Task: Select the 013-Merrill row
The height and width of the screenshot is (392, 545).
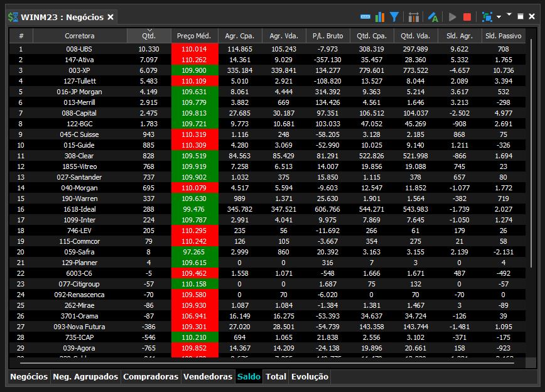Action: click(267, 102)
